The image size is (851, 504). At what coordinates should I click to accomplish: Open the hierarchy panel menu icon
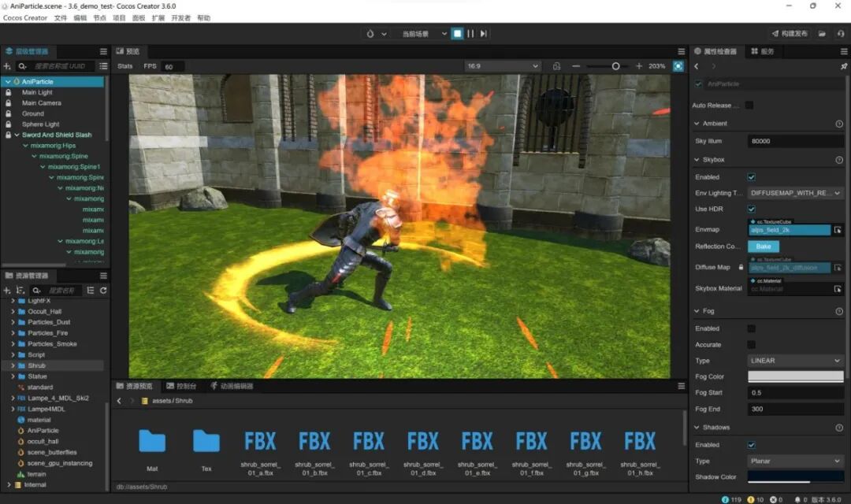[103, 51]
